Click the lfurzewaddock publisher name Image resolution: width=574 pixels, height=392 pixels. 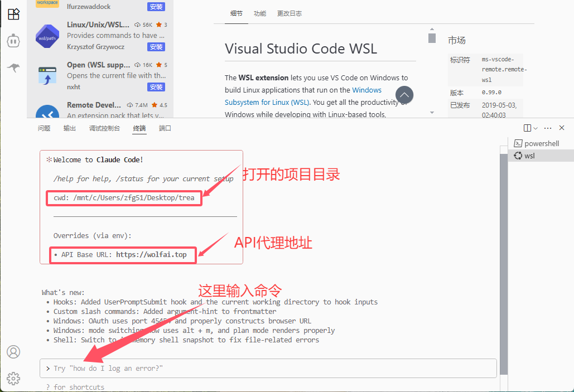89,7
